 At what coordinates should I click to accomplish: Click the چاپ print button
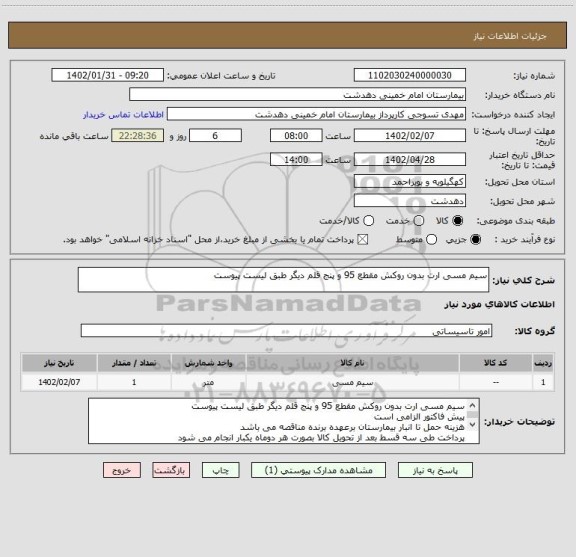[x=220, y=470]
